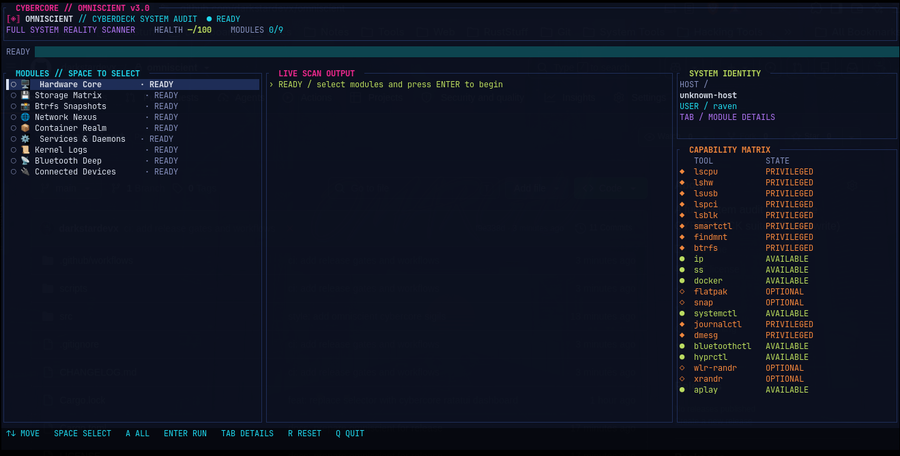Image resolution: width=900 pixels, height=456 pixels.
Task: Click the HEALTH -/100 readout
Action: tap(183, 30)
